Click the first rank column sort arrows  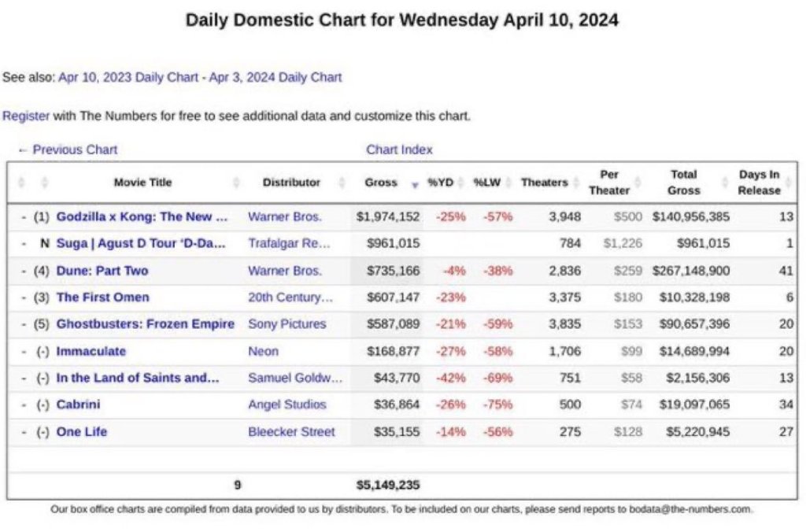pyautogui.click(x=21, y=183)
